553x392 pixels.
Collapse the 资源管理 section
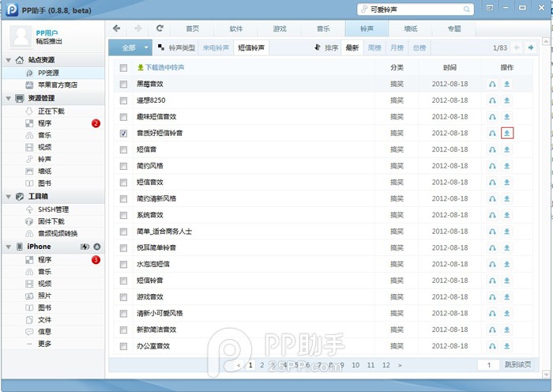point(8,99)
